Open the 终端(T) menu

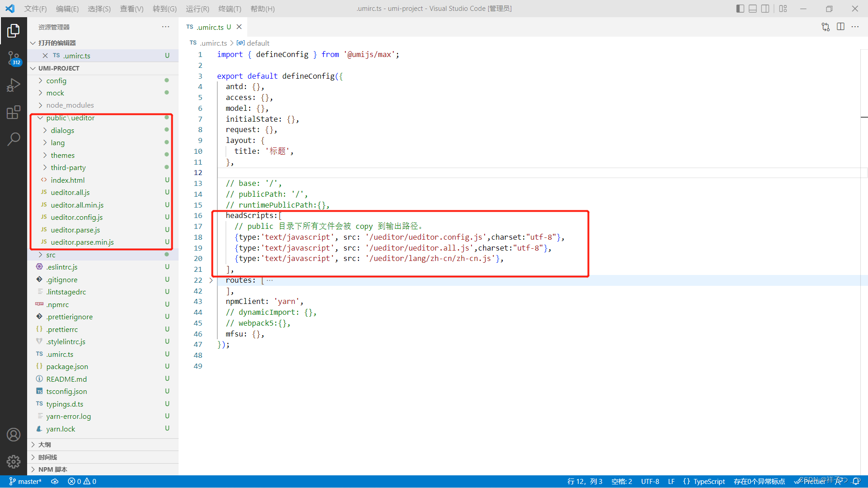click(x=230, y=9)
